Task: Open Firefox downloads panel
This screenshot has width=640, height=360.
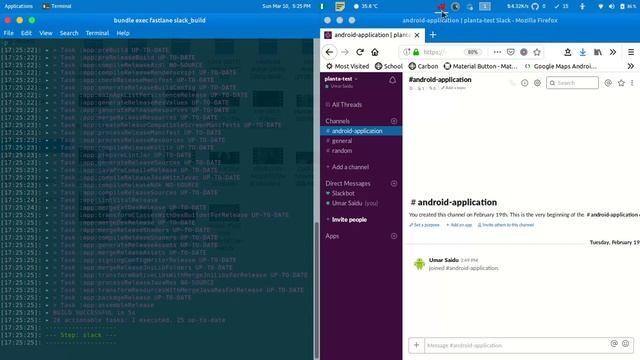Action: pyautogui.click(x=582, y=52)
